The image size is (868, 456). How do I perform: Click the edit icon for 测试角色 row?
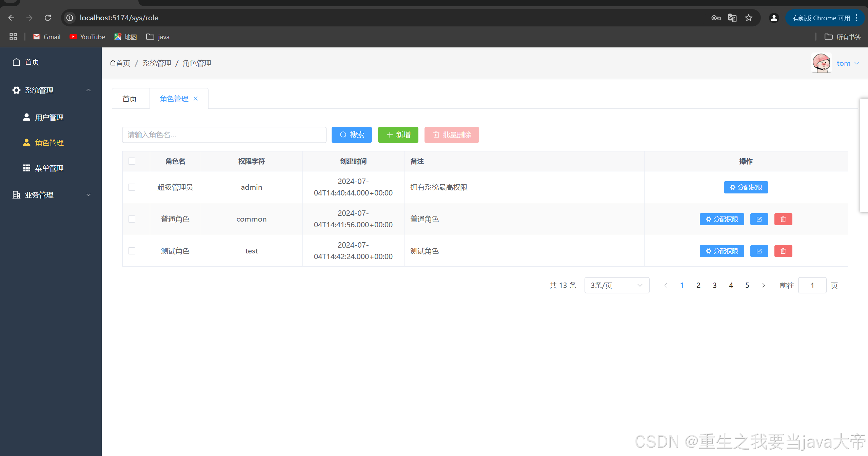coord(759,251)
